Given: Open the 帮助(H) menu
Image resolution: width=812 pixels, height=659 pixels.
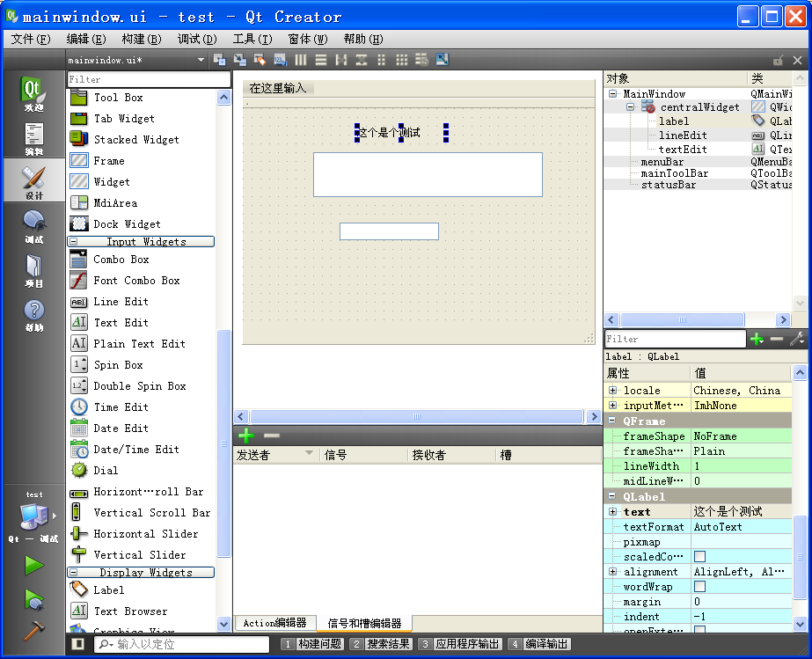Looking at the screenshot, I should pyautogui.click(x=363, y=39).
